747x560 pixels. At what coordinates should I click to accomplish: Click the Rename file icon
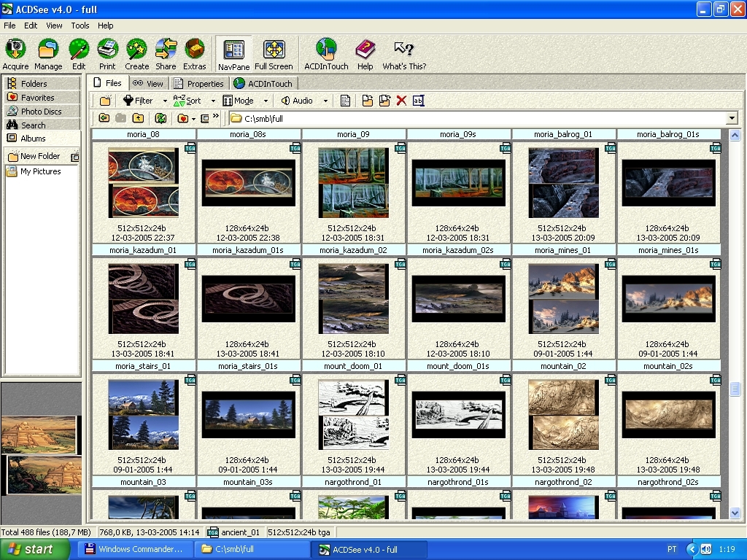[418, 101]
